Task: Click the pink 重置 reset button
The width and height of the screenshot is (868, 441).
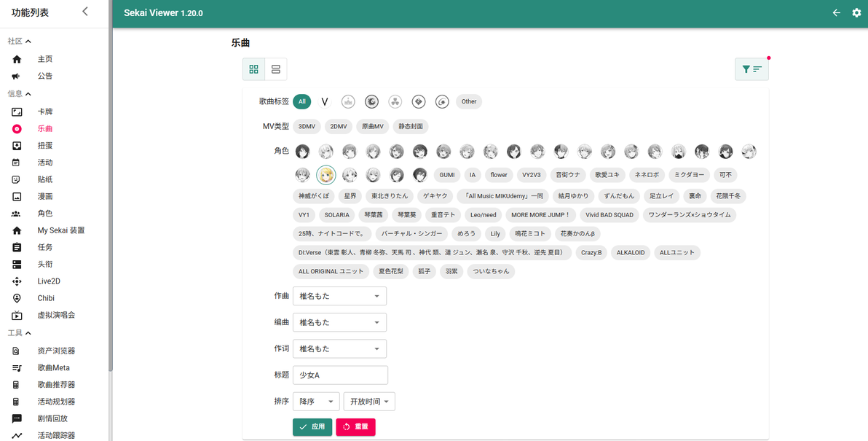Action: coord(355,427)
